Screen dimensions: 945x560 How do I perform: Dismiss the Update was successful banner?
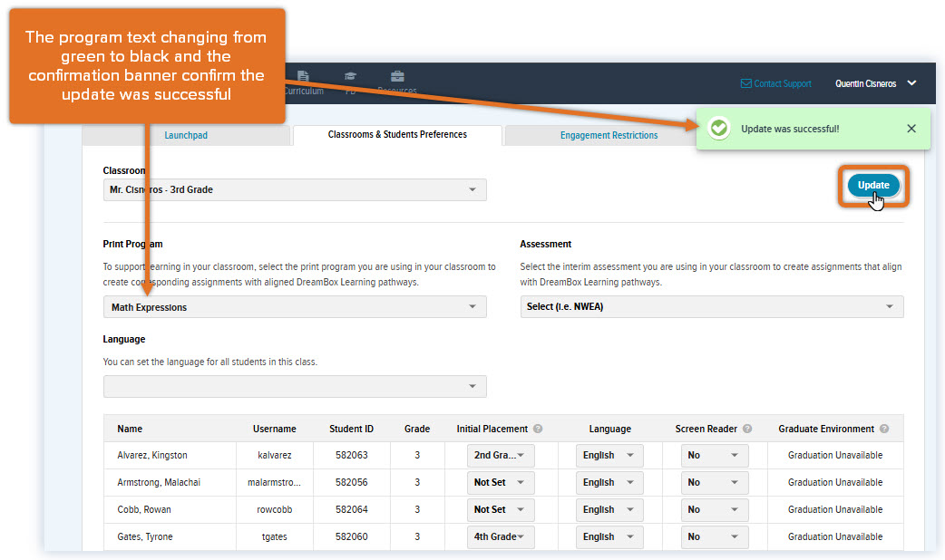point(911,129)
